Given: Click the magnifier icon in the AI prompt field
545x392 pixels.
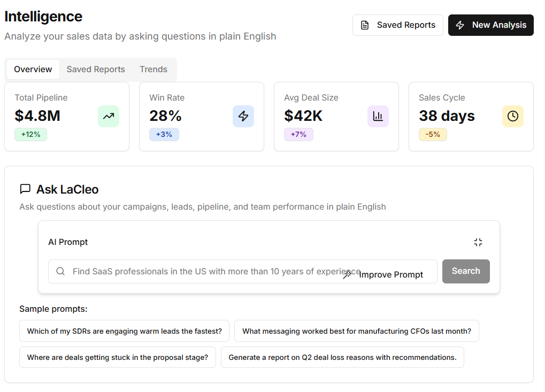Looking at the screenshot, I should pyautogui.click(x=60, y=271).
